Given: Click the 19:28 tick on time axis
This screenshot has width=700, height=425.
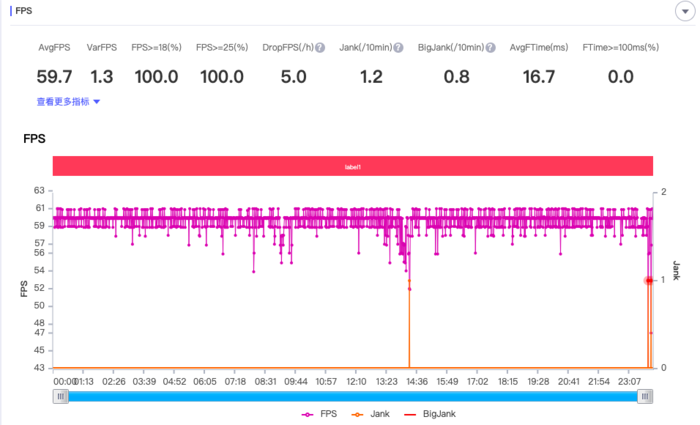Looking at the screenshot, I should pos(538,382).
